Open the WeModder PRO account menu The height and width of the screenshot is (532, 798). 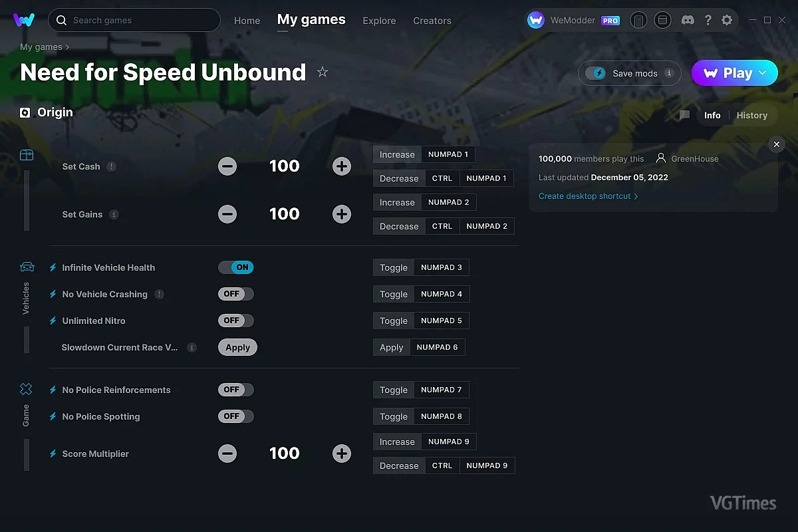pyautogui.click(x=573, y=21)
